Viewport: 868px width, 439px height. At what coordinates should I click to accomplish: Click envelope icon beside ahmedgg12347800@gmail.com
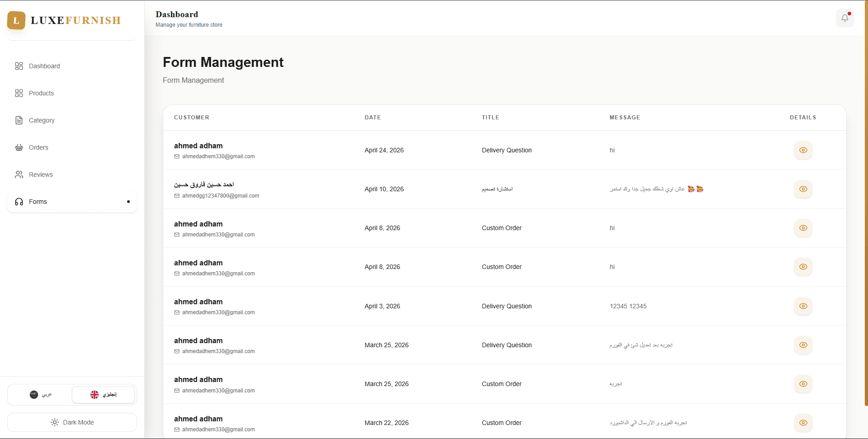point(177,196)
